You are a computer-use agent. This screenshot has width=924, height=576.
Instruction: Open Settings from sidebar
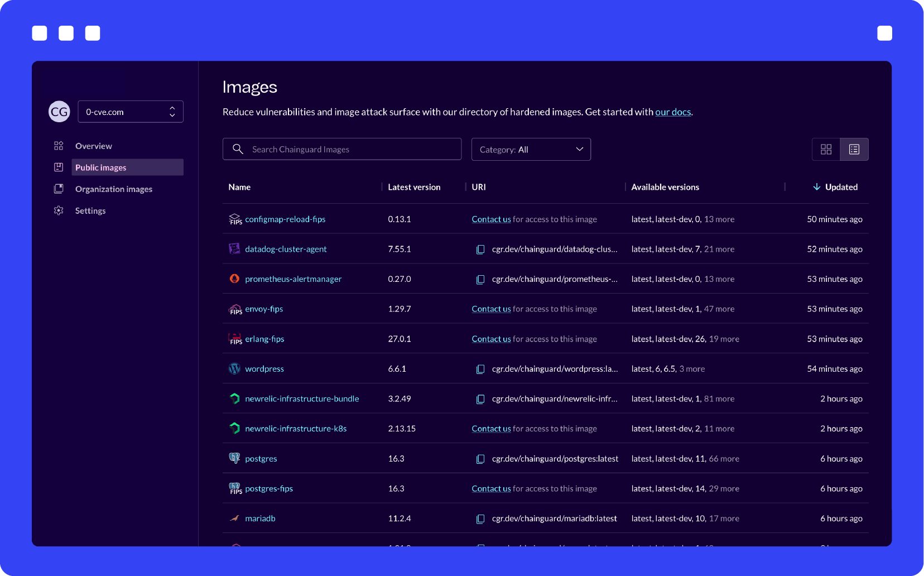pyautogui.click(x=90, y=210)
